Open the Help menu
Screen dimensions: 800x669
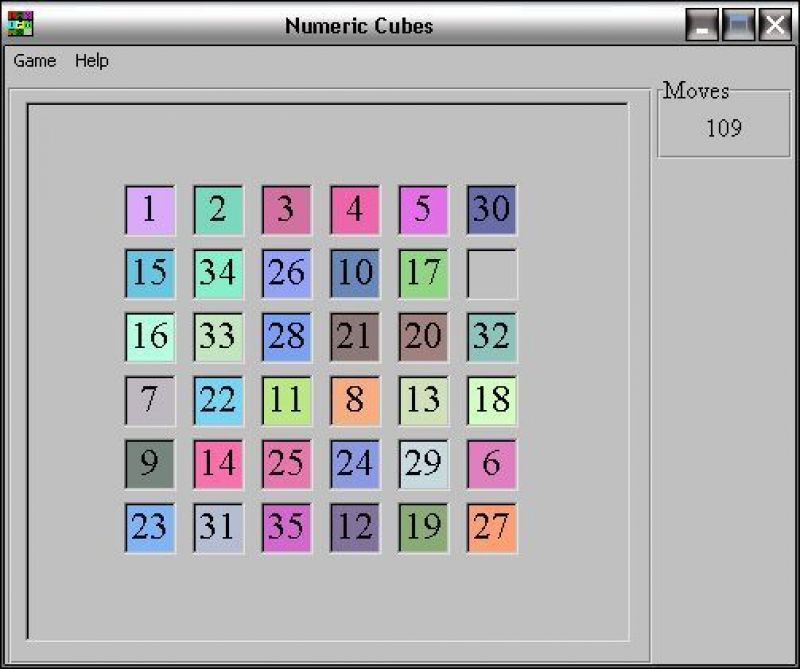coord(92,61)
